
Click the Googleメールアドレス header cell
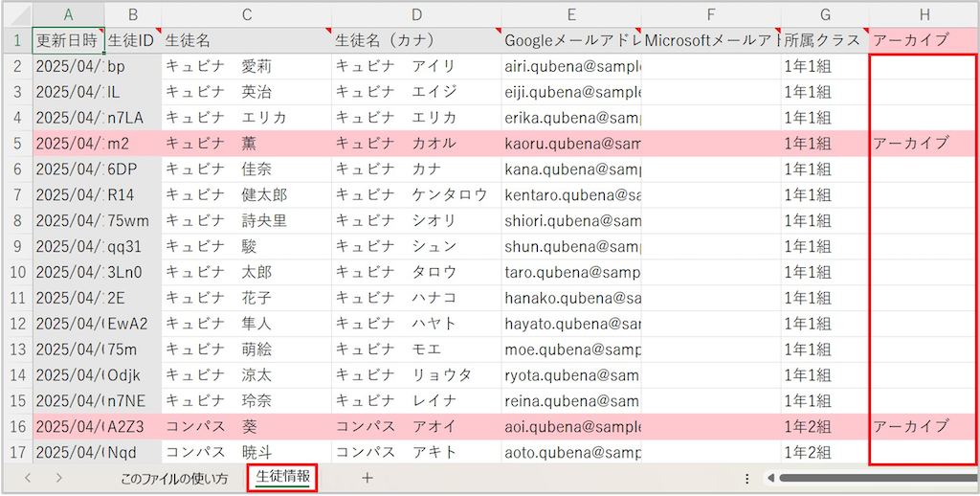[x=571, y=40]
